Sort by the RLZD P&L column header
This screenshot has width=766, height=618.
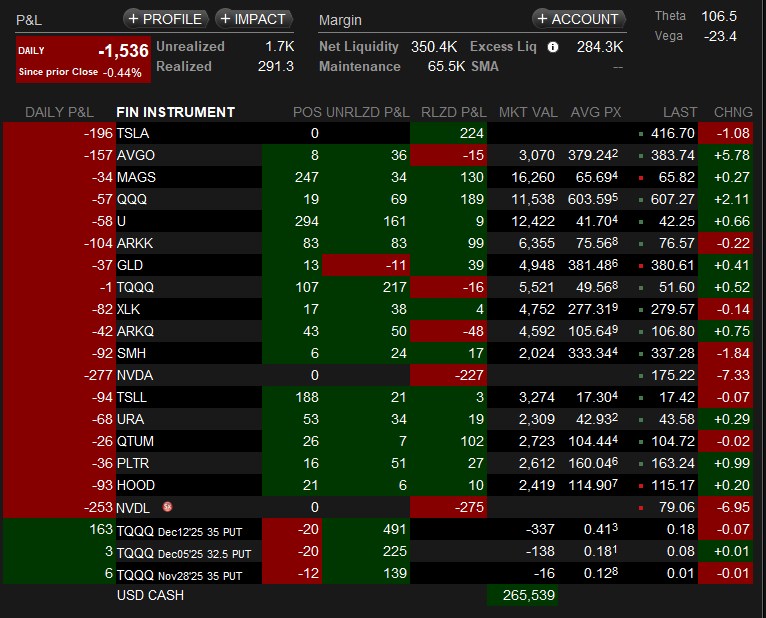click(x=454, y=112)
